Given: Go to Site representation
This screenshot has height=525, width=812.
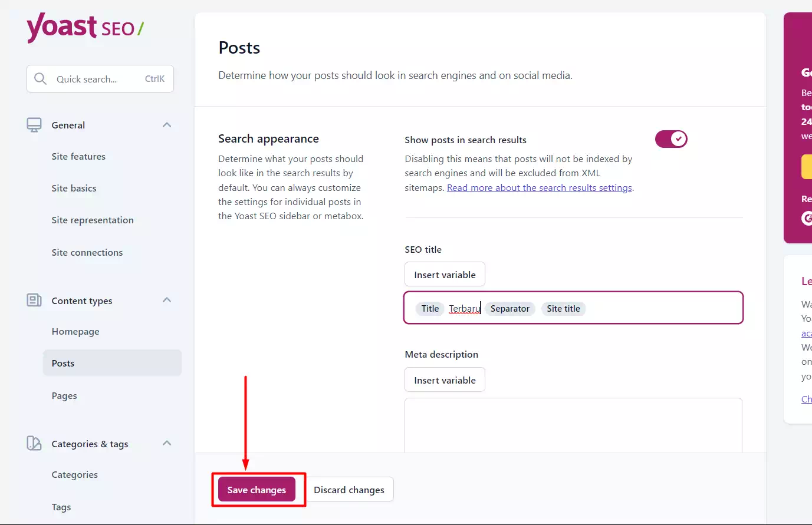Looking at the screenshot, I should click(93, 220).
